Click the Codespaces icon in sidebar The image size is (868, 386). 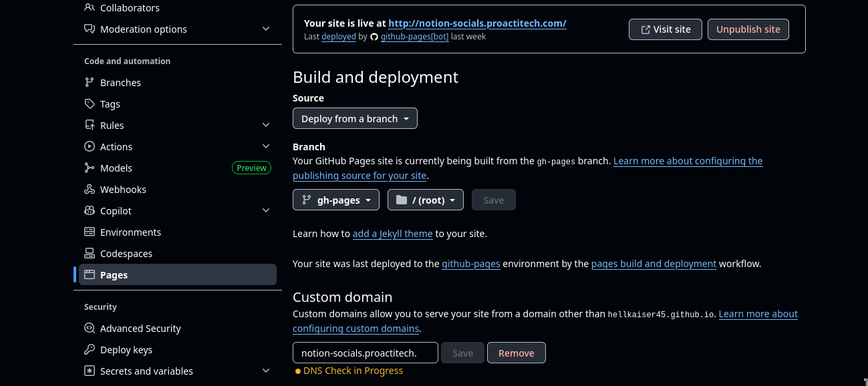coord(90,253)
